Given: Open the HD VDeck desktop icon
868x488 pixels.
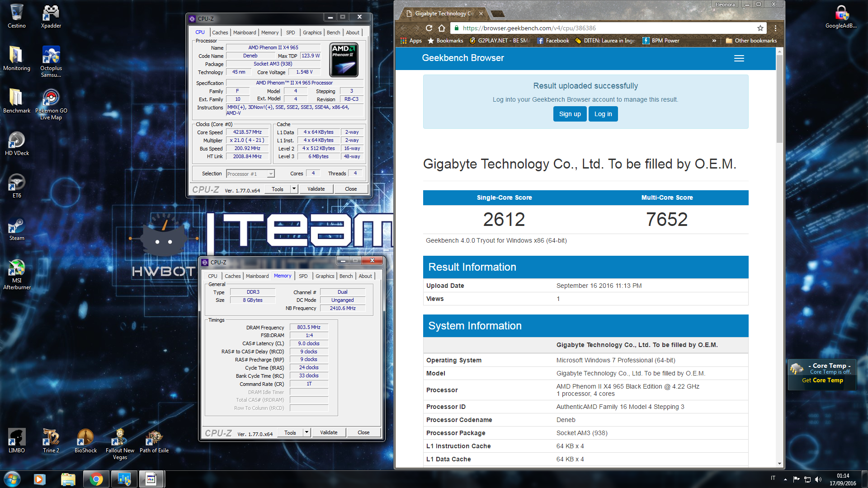Looking at the screenshot, I should point(17,143).
